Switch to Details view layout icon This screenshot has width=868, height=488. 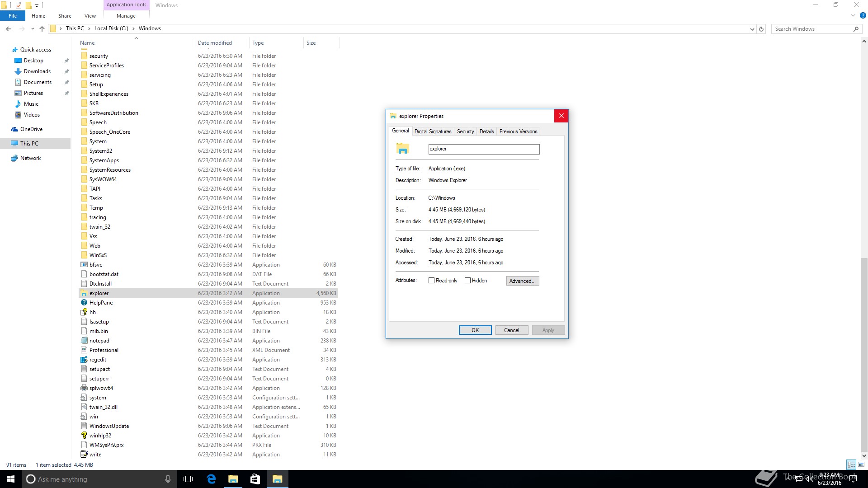click(x=851, y=465)
